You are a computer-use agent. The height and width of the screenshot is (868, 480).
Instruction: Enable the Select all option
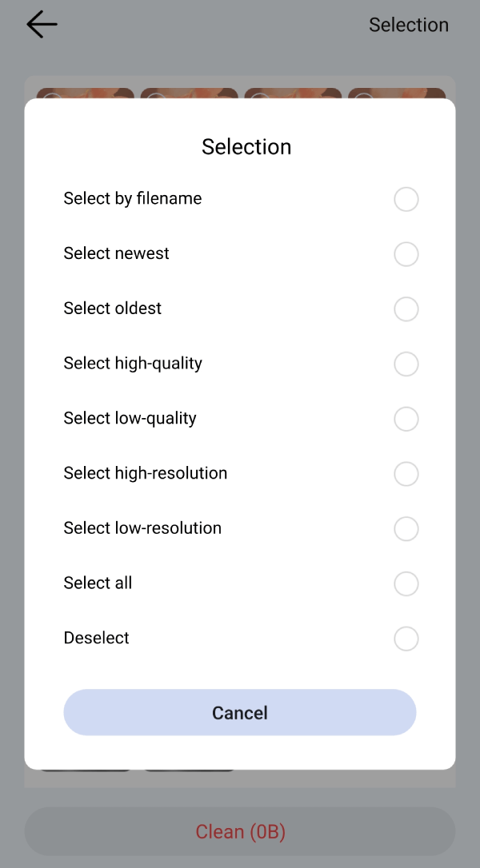(406, 583)
